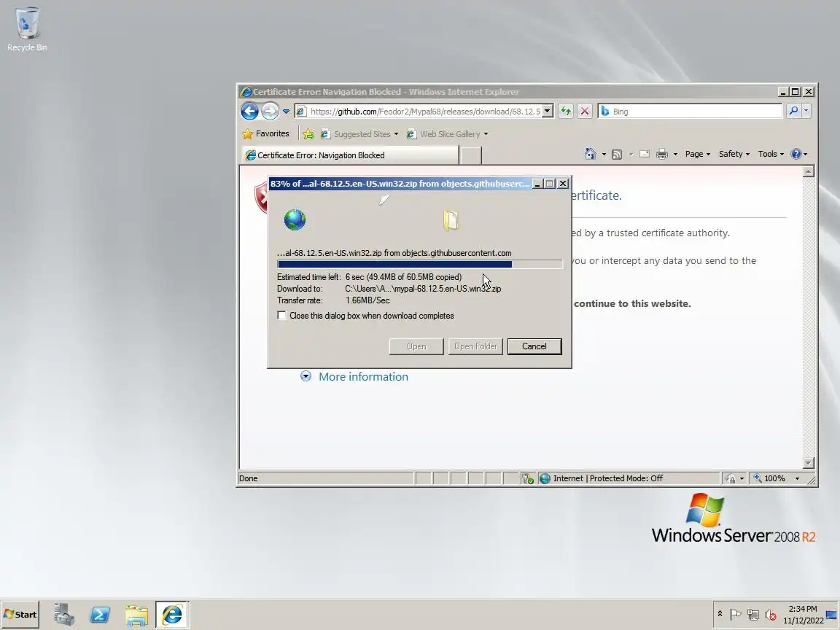Click the blue Help question mark icon
The width and height of the screenshot is (840, 630).
(x=796, y=155)
